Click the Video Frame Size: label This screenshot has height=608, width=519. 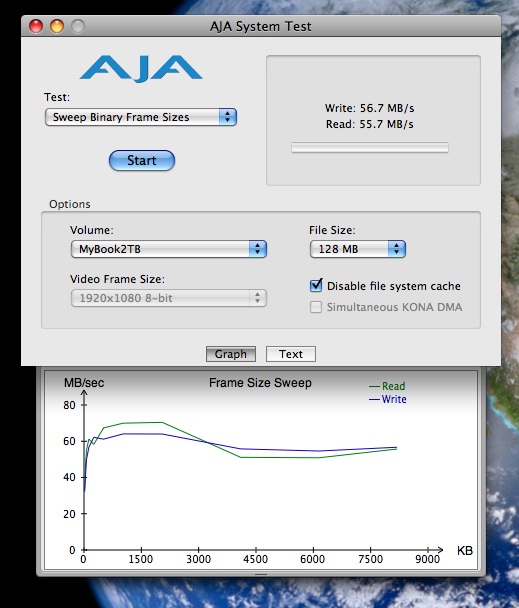117,279
